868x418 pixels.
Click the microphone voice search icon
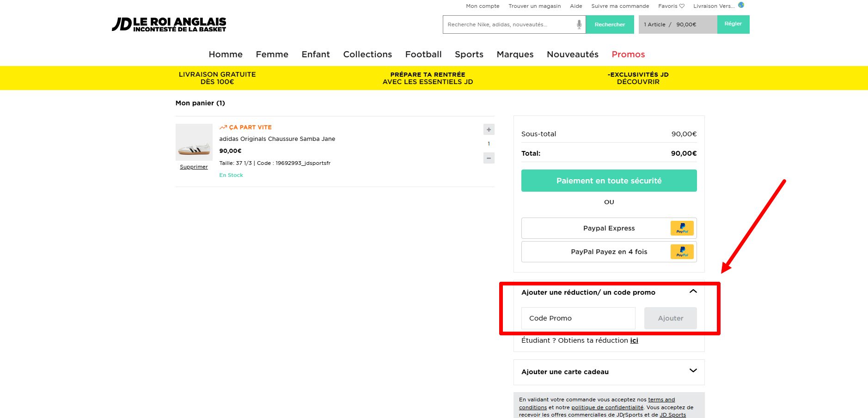579,24
